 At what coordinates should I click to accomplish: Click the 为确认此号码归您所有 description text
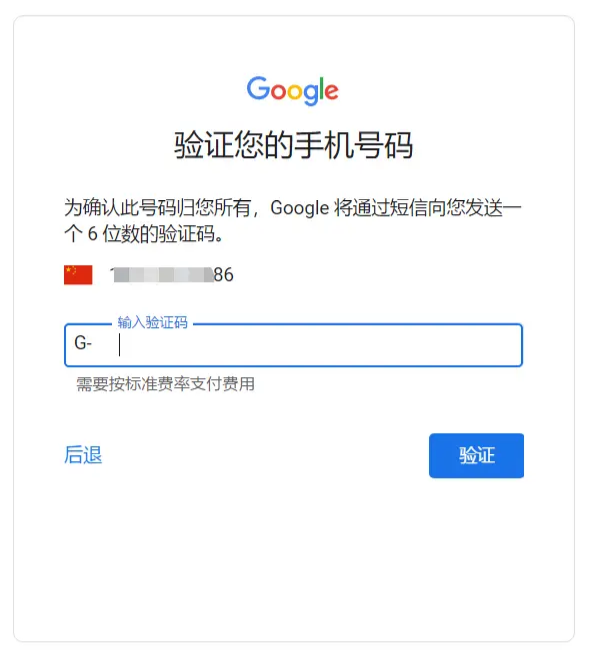[x=157, y=208]
